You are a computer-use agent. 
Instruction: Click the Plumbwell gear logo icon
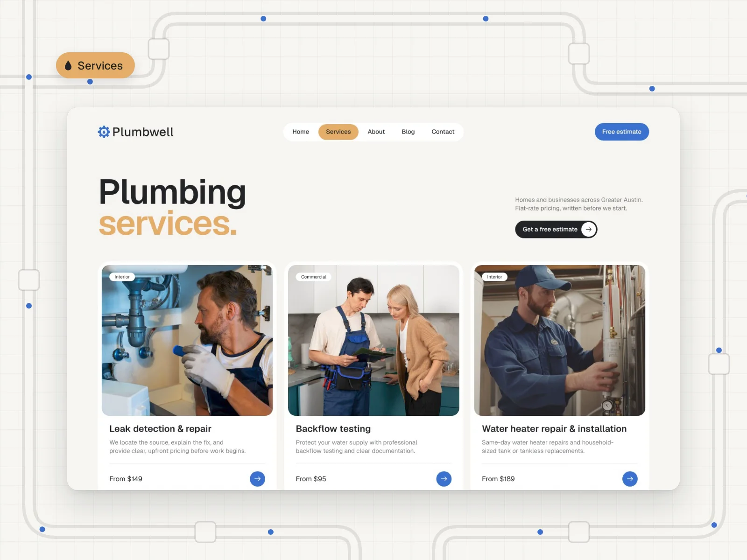(104, 132)
